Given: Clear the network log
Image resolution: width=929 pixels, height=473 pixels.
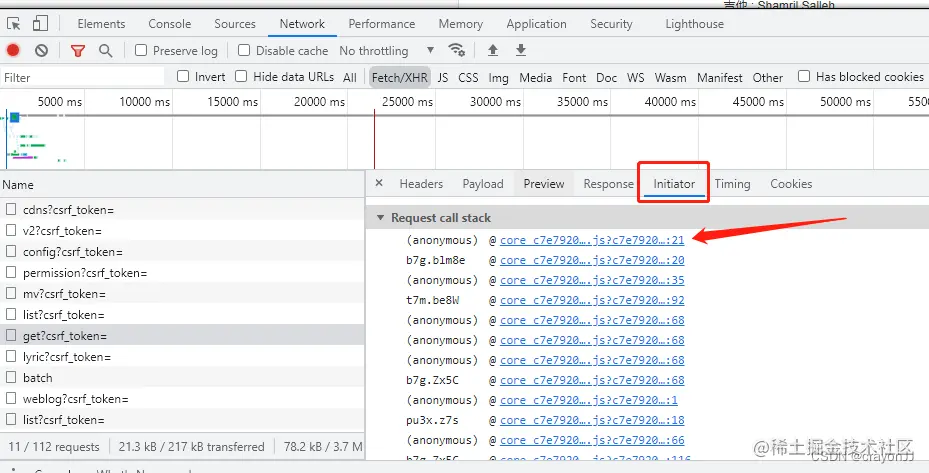Looking at the screenshot, I should point(41,50).
